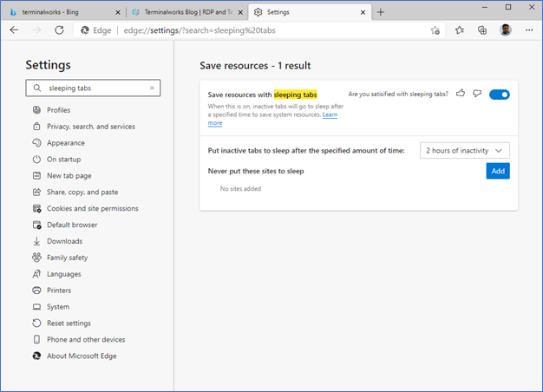Click inside the sleeping tabs search field
Viewport: 543px width, 392px height.
tap(94, 88)
